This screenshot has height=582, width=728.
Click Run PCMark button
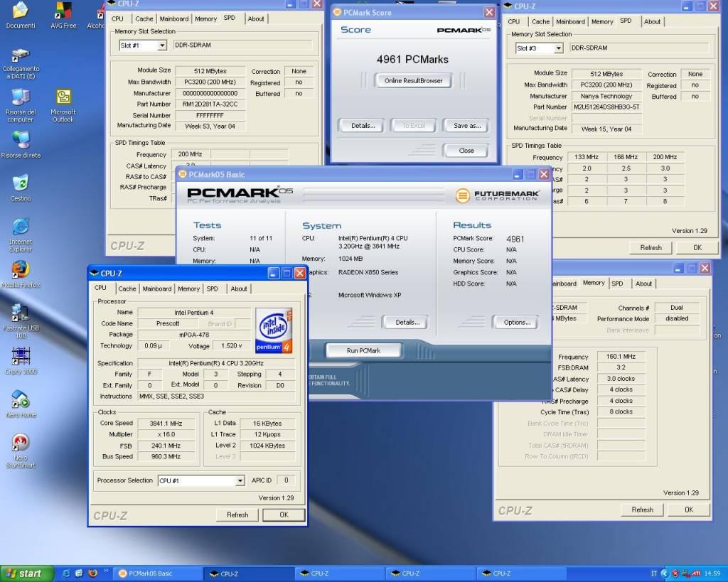pos(363,350)
